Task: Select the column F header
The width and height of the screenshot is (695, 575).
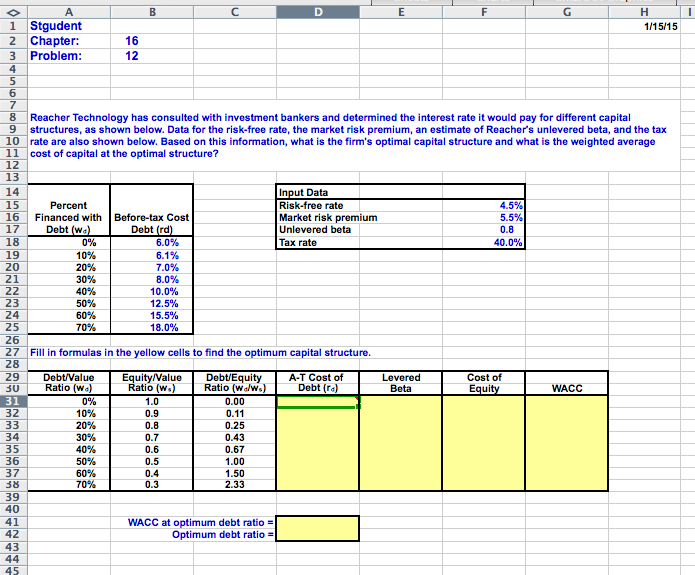Action: [484, 9]
